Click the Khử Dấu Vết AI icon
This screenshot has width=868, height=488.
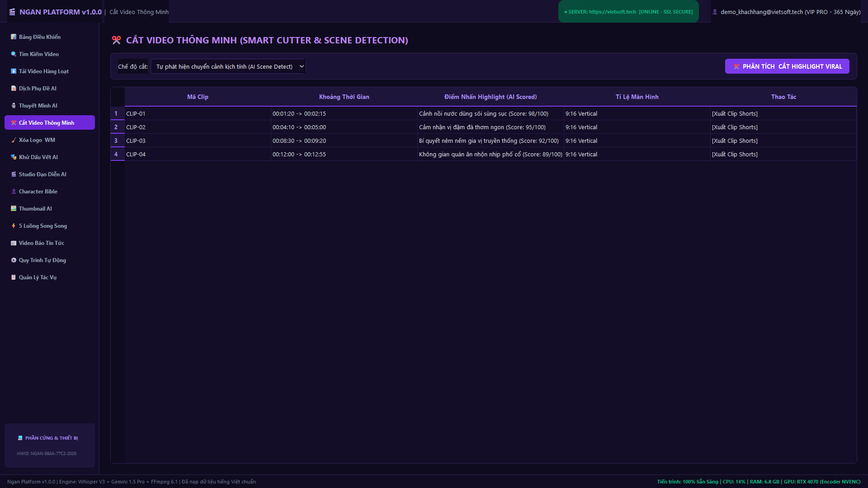14,157
